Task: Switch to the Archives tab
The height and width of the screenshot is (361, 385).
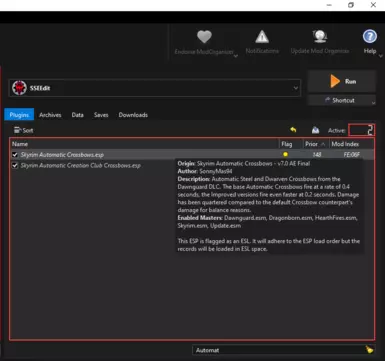Action: pyautogui.click(x=50, y=115)
